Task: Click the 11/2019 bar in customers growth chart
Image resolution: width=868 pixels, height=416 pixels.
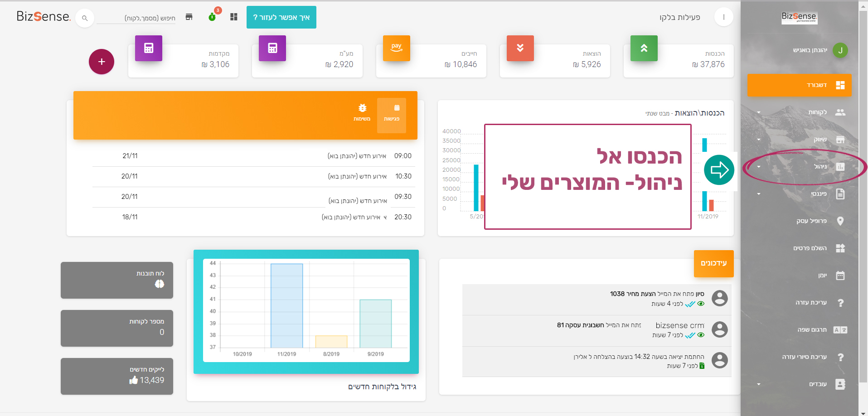Action: [286, 305]
